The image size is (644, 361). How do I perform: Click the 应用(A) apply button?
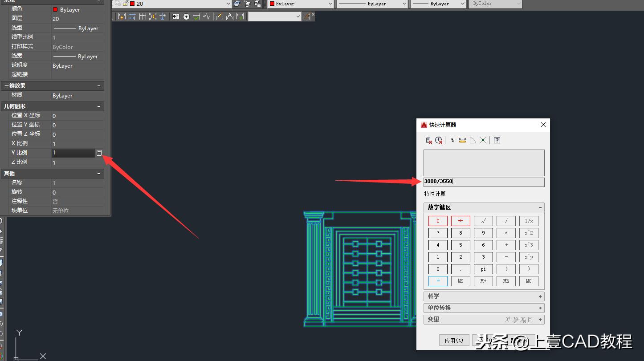[454, 341]
